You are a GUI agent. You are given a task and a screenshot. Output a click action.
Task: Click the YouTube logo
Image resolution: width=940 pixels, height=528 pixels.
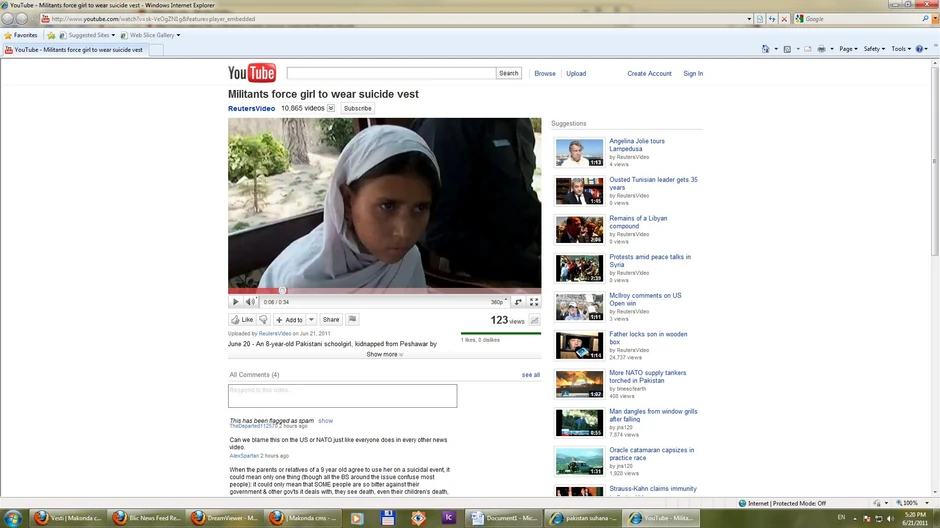coord(251,73)
